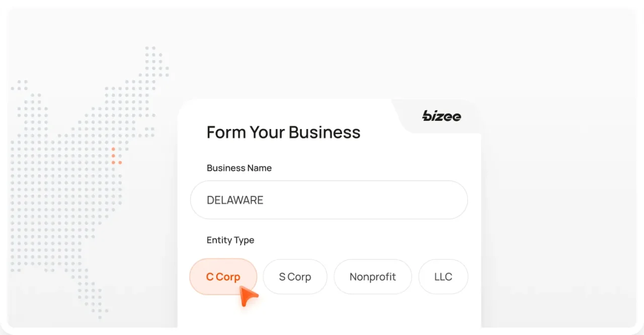Click the Business Name input containing DELAWARE
The width and height of the screenshot is (644, 335).
click(329, 199)
